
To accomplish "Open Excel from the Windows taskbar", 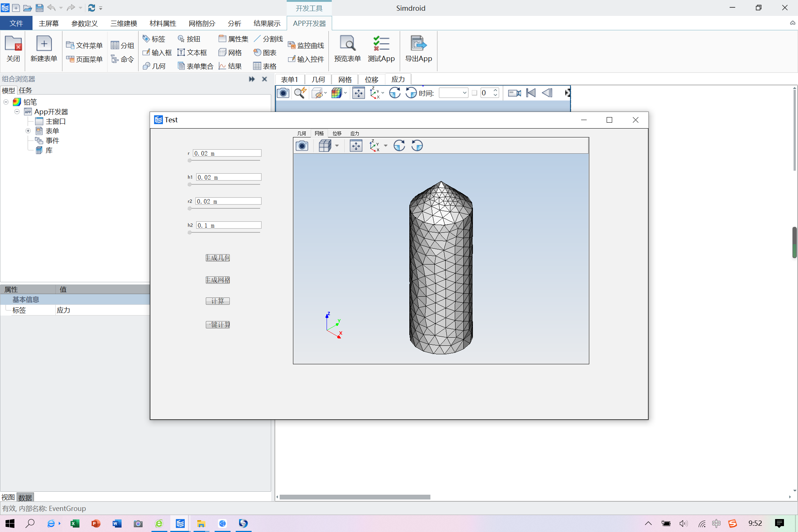I will [75, 524].
